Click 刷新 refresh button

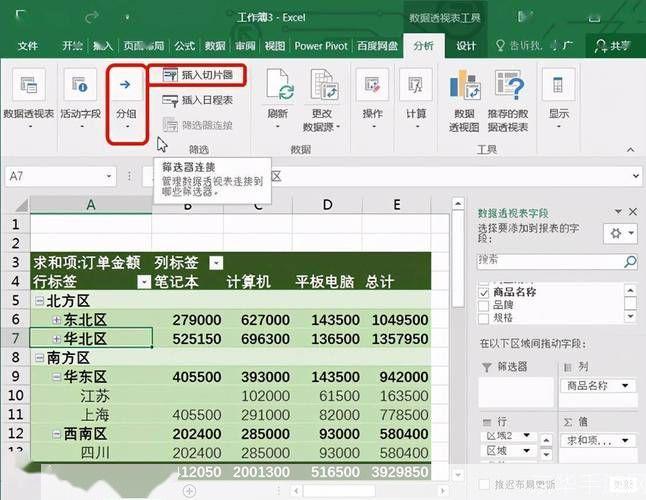278,99
